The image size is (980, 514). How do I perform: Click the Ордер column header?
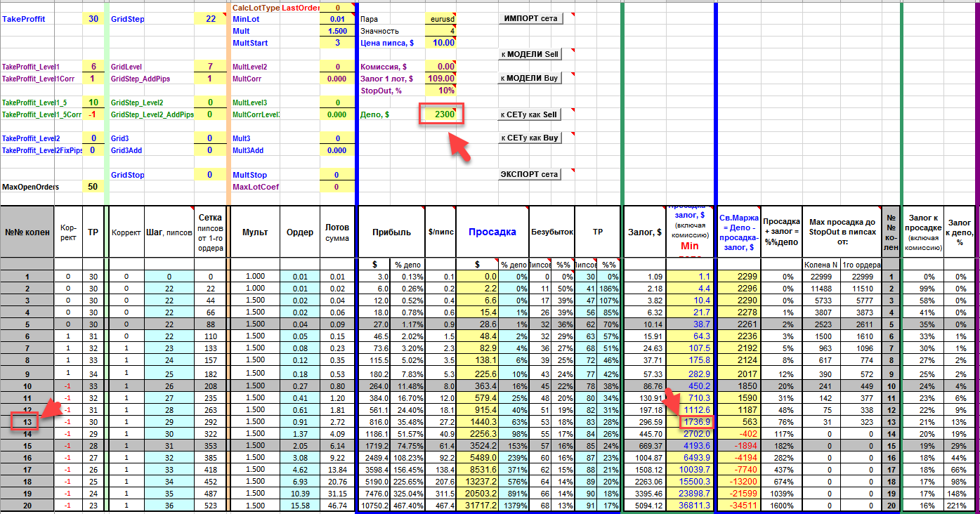[x=299, y=232]
